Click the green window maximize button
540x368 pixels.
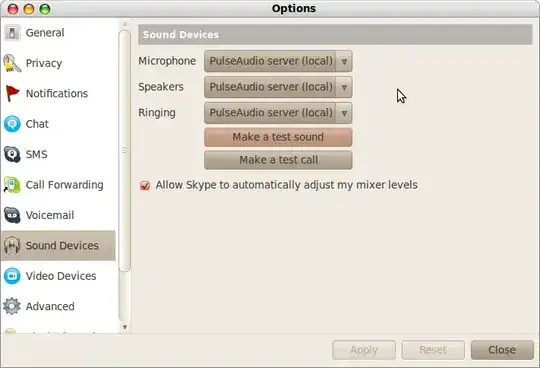pos(45,9)
